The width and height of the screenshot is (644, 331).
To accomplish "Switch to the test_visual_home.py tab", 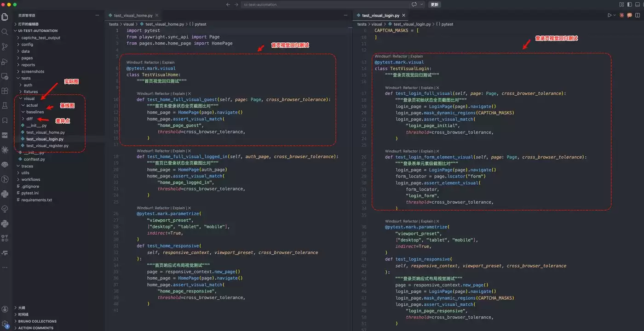I will click(133, 15).
